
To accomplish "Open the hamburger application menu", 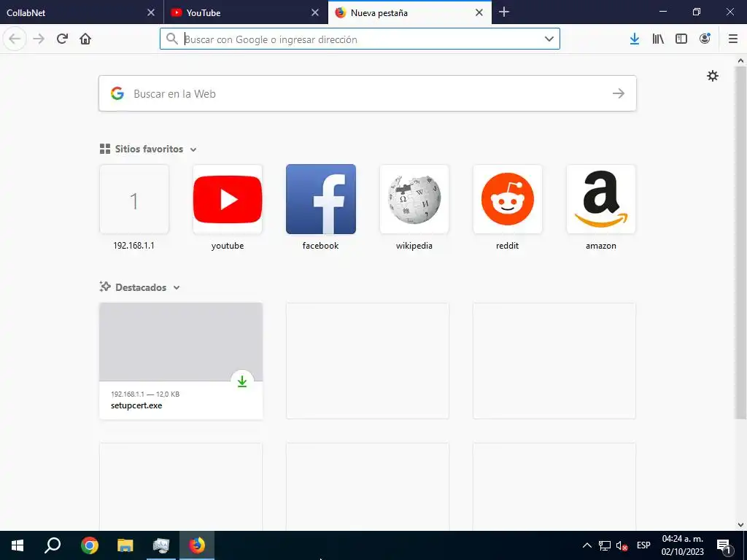I will 732,39.
